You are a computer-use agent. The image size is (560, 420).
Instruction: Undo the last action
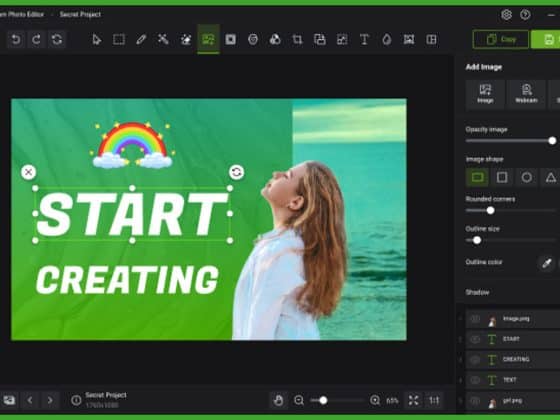click(15, 39)
